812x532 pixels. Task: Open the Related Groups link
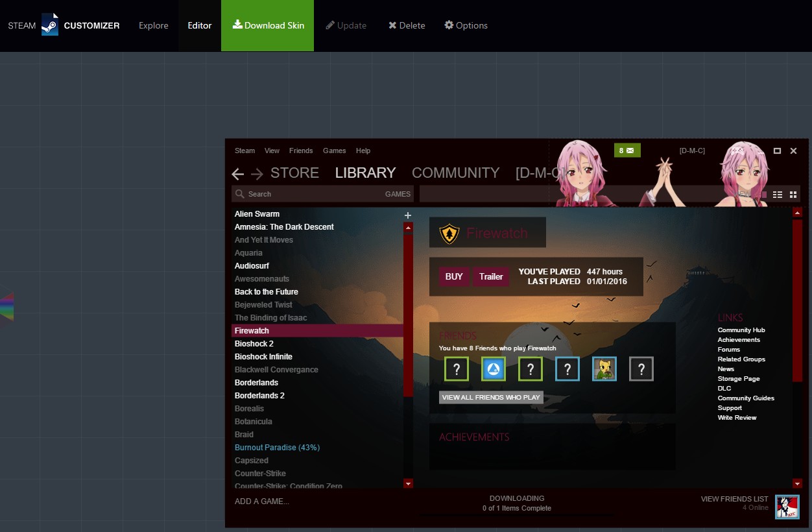[741, 359]
